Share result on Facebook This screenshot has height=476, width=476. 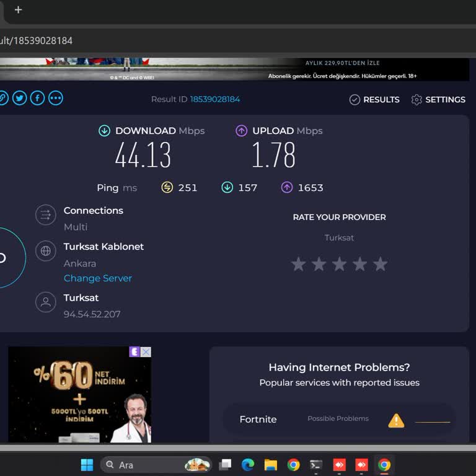[38, 99]
